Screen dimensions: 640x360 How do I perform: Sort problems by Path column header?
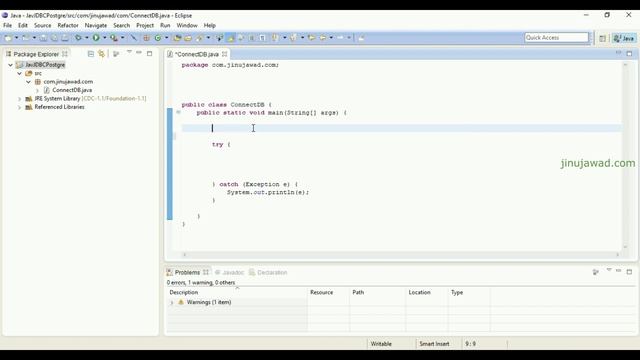coord(378,292)
